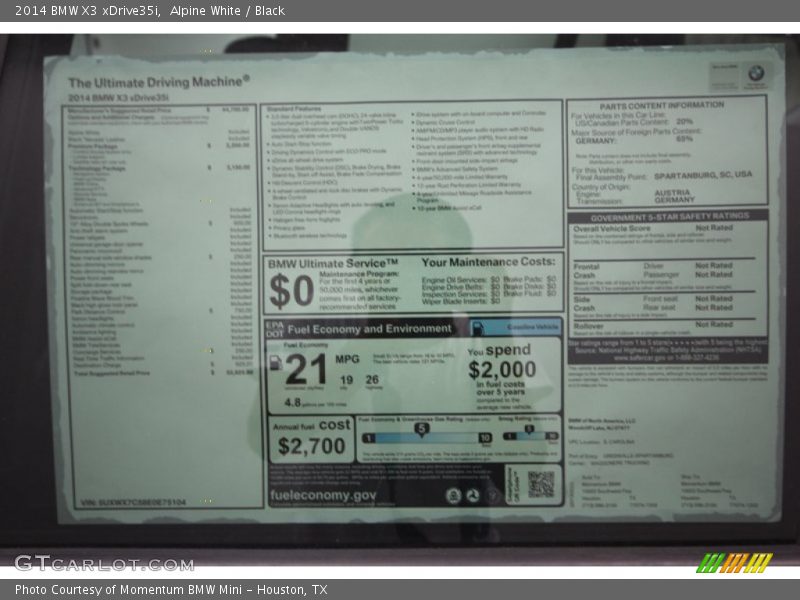
Task: Click the Gasoline Vehicle pump badge
Action: (x=515, y=327)
